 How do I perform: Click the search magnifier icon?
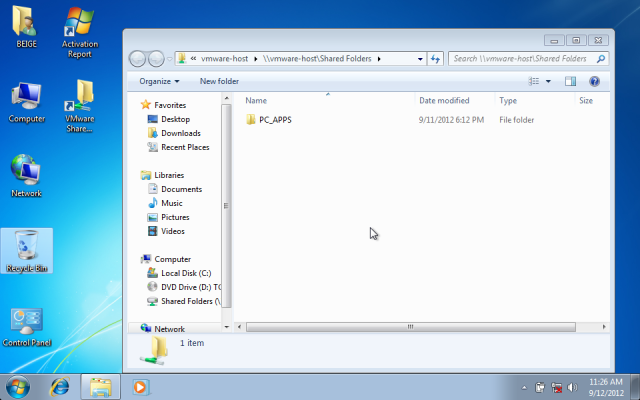coord(601,59)
